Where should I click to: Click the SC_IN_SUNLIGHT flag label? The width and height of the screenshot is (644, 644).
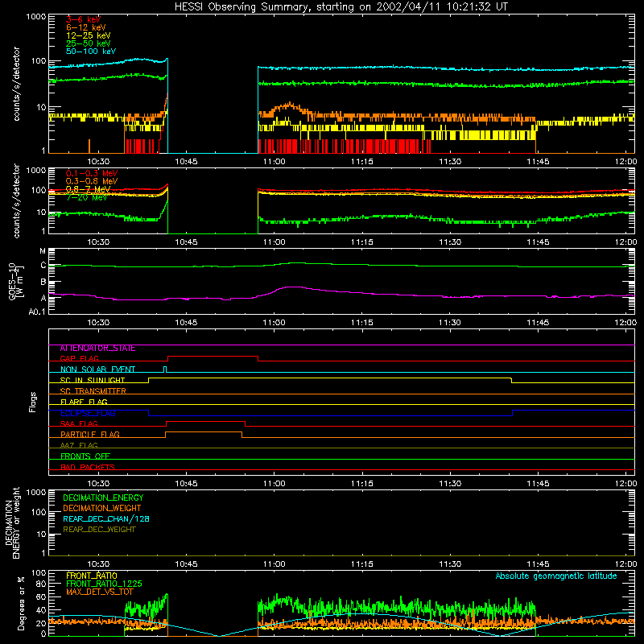click(93, 380)
